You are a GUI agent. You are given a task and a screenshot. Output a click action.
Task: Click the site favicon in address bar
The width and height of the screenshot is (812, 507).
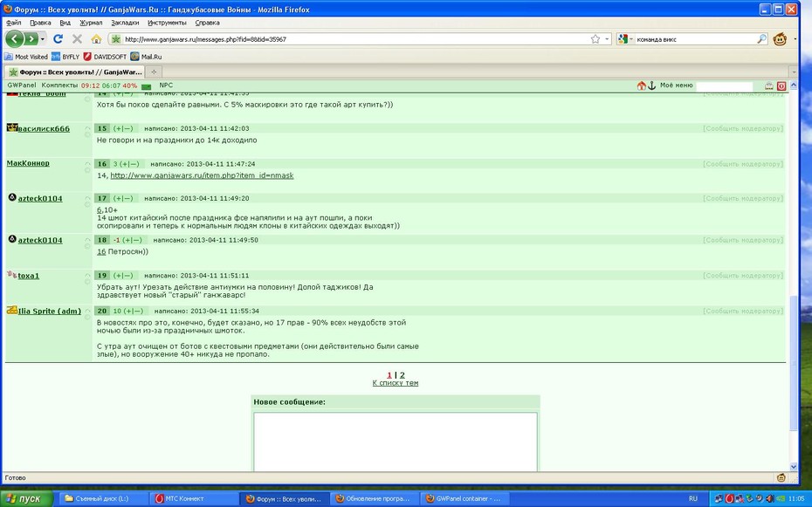(116, 39)
